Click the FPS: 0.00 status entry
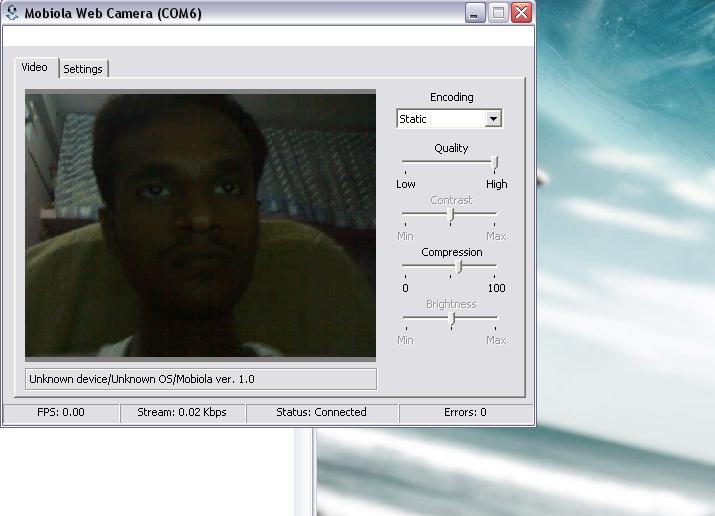Viewport: 715px width, 516px height. pos(61,413)
